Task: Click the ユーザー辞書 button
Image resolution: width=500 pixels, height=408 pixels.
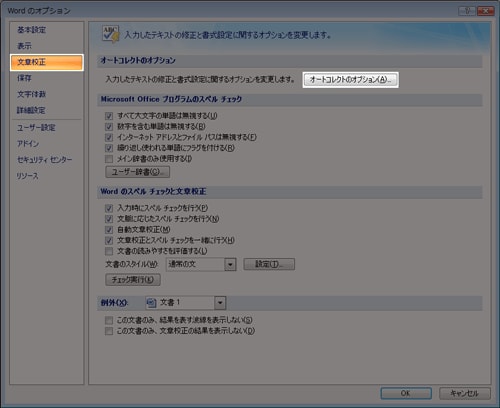Action: [138, 172]
